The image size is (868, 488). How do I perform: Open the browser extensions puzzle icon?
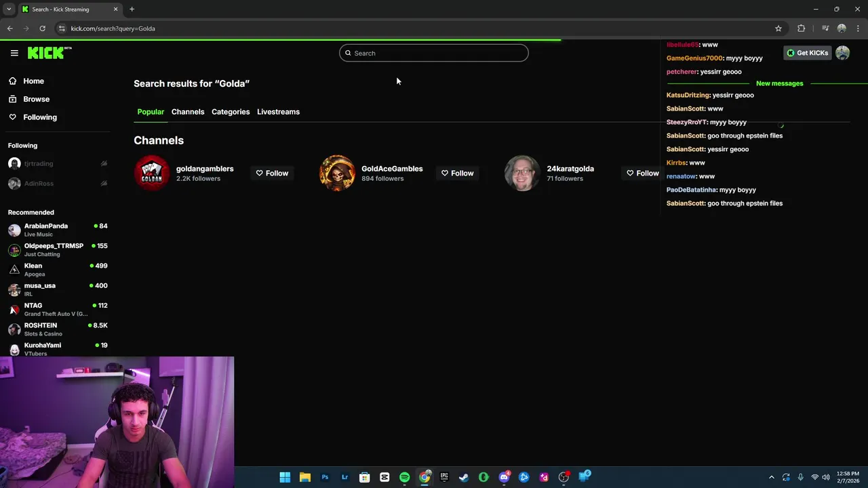[x=802, y=28]
